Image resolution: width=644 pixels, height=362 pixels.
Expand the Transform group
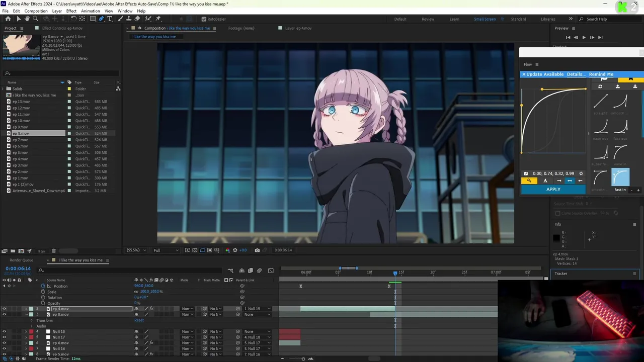point(32,320)
